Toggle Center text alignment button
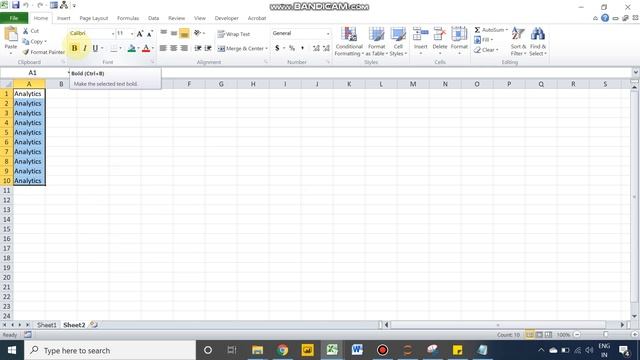The height and width of the screenshot is (360, 640). (x=173, y=48)
